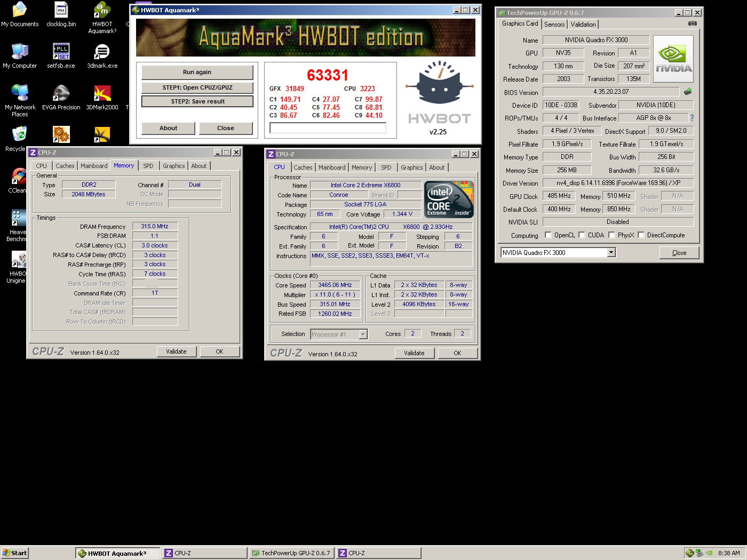Click the system clock showing 8:38 AM
This screenshot has width=747, height=560.
(729, 553)
